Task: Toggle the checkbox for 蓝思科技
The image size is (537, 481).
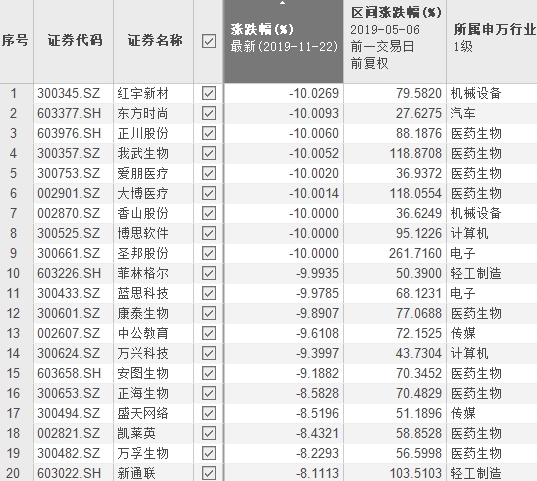Action: (x=209, y=293)
